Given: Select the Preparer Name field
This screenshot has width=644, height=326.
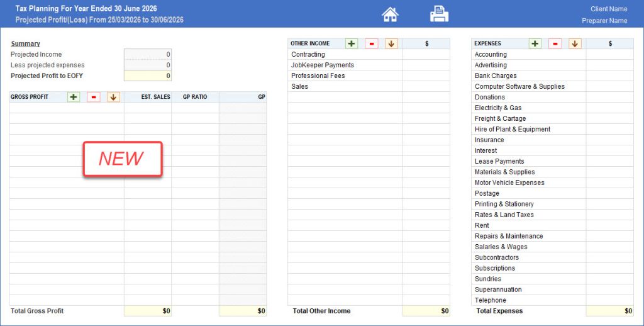Looking at the screenshot, I should 604,21.
